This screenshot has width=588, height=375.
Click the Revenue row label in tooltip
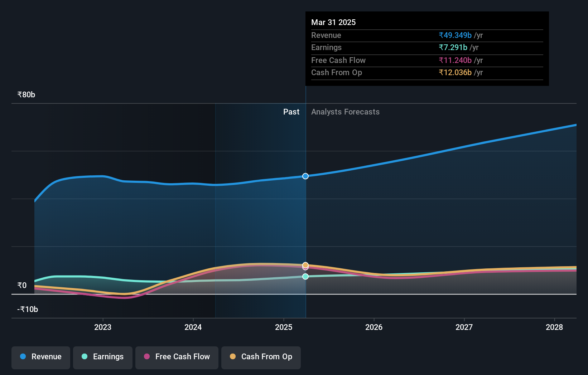[326, 35]
